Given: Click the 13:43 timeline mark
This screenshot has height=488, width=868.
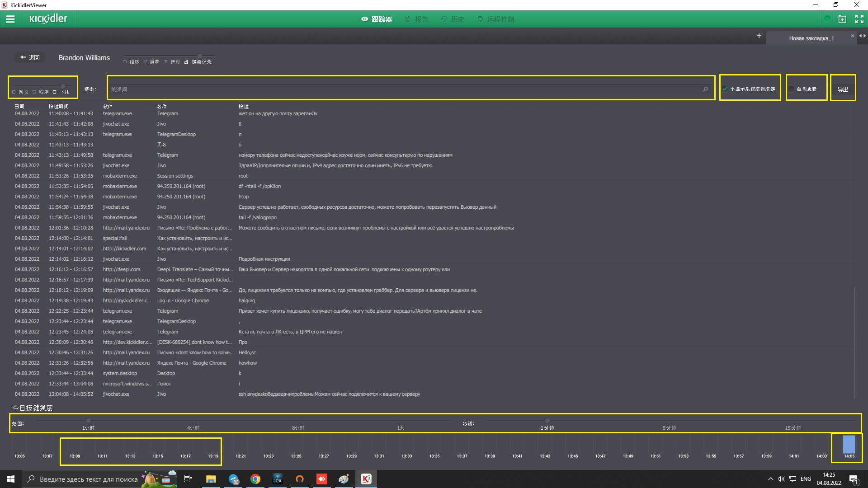Looking at the screenshot, I should point(545,456).
